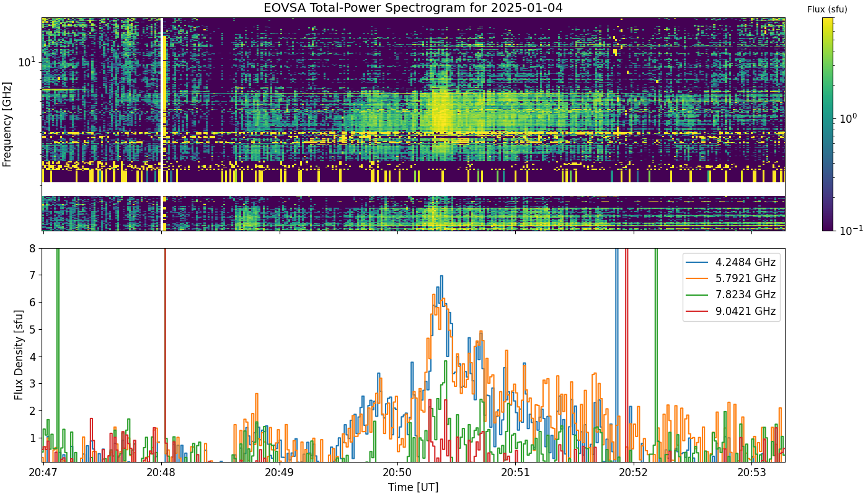Click the 20:49 time tick label
The height and width of the screenshot is (496, 868).
click(280, 472)
